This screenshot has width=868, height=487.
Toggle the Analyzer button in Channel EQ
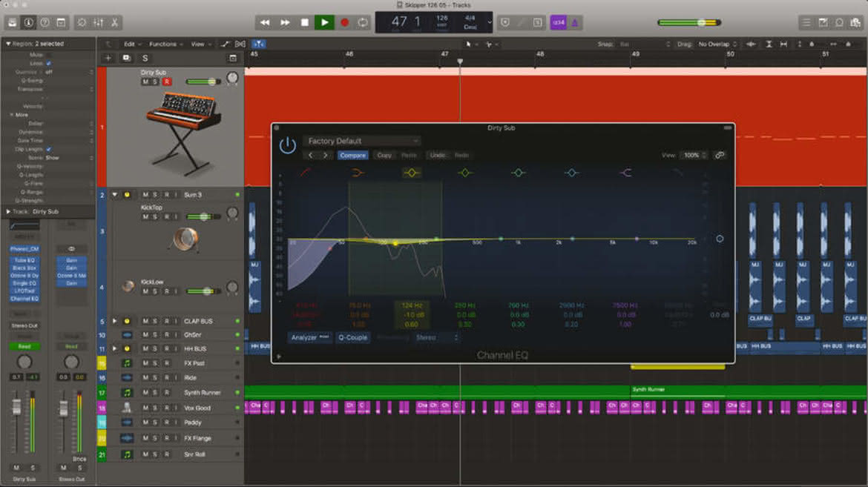pyautogui.click(x=309, y=337)
